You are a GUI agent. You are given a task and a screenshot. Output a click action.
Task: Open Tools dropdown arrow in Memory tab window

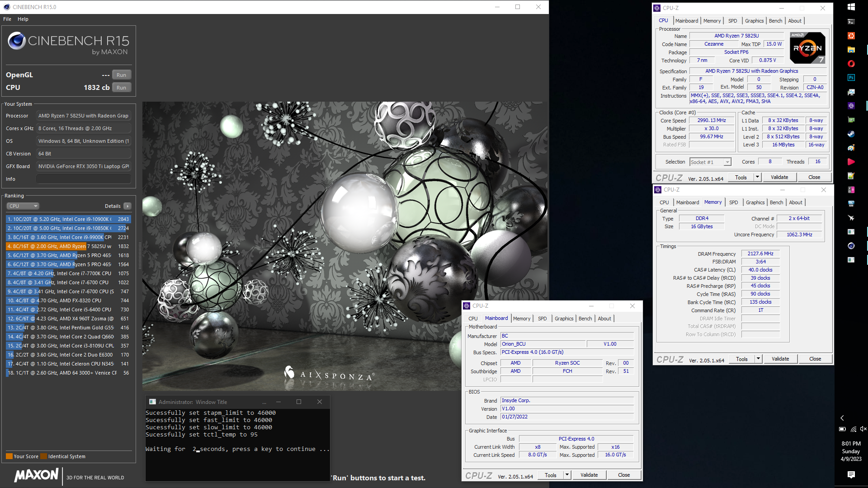[758, 359]
